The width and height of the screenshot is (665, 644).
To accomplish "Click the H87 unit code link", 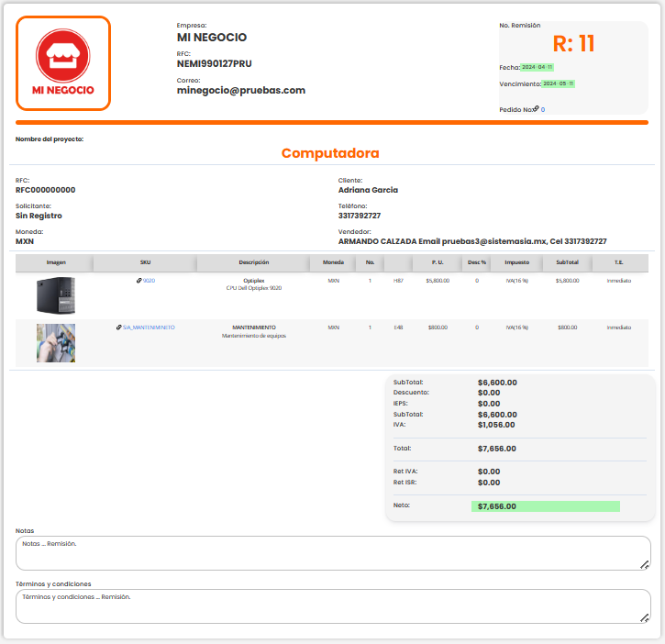I will pos(398,281).
